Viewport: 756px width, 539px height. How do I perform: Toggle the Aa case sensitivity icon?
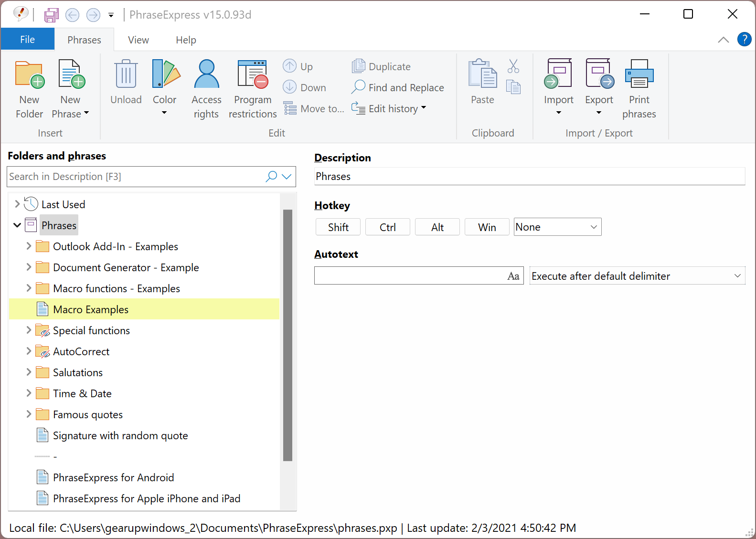pos(513,276)
